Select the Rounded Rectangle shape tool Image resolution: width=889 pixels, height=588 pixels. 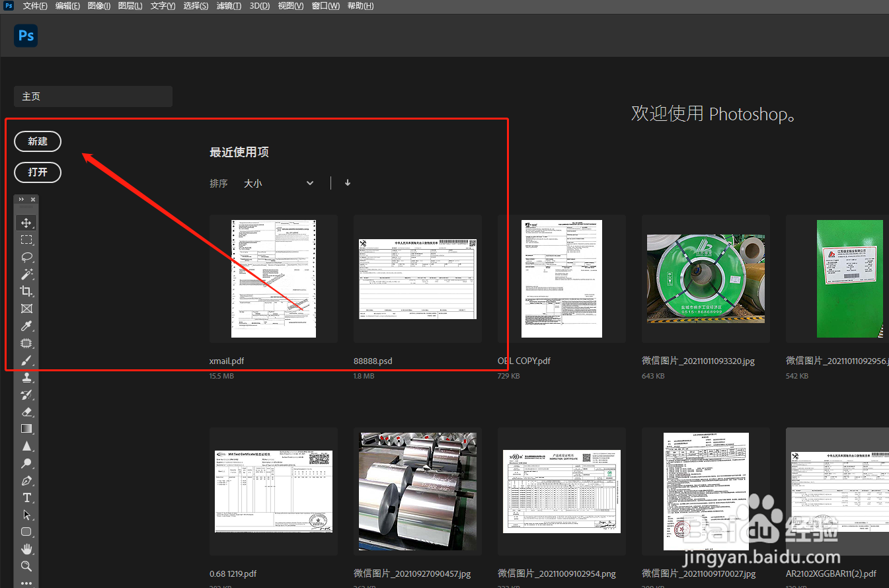click(26, 532)
